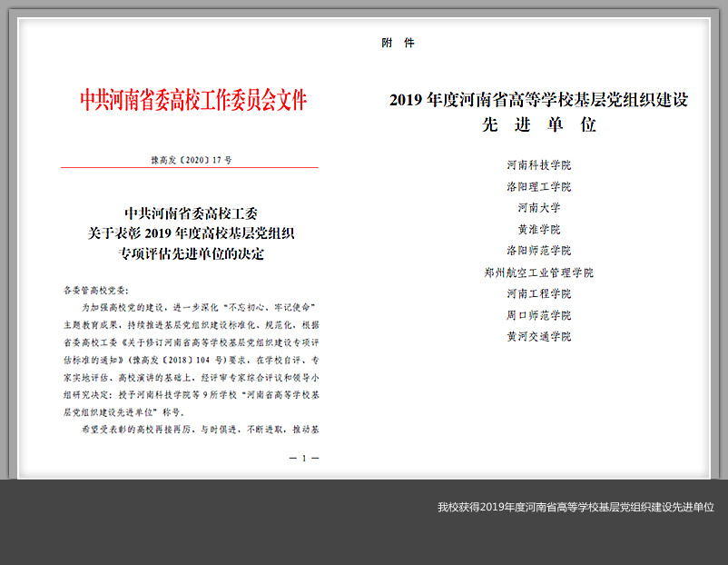The image size is (728, 565).
Task: Click the 先进单位 subtitle on right page
Action: pyautogui.click(x=538, y=125)
